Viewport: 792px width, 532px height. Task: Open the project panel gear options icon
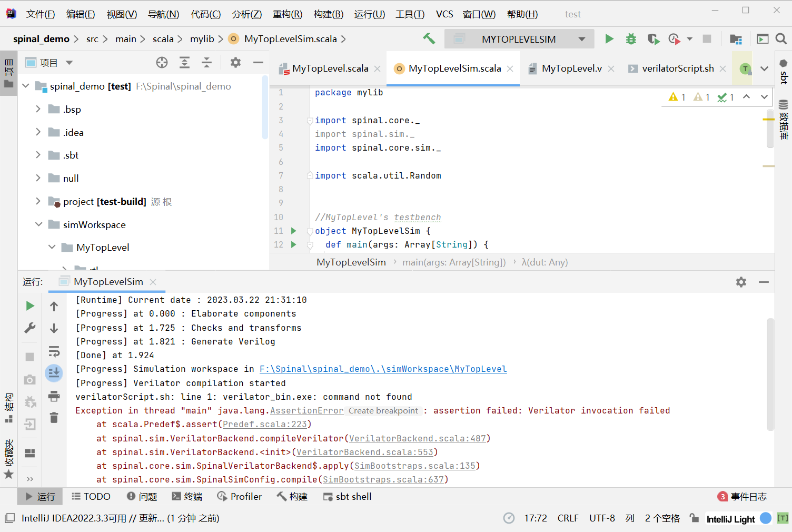coord(235,62)
